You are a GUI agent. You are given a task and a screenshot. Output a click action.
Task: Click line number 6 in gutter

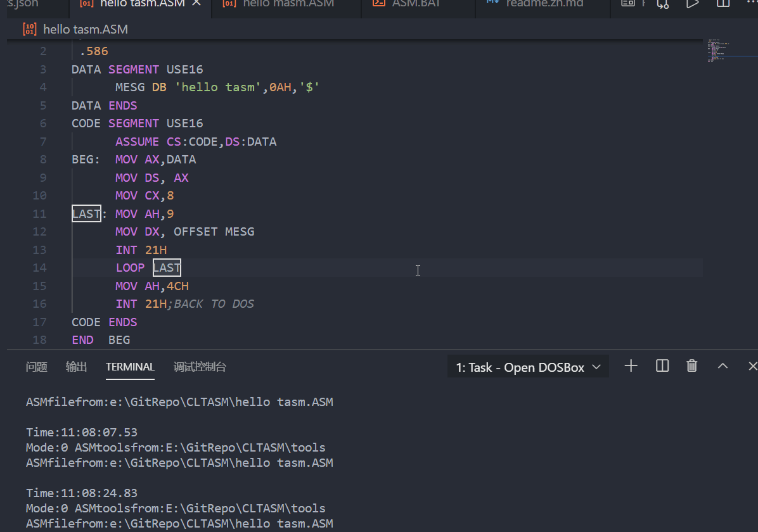click(x=43, y=123)
